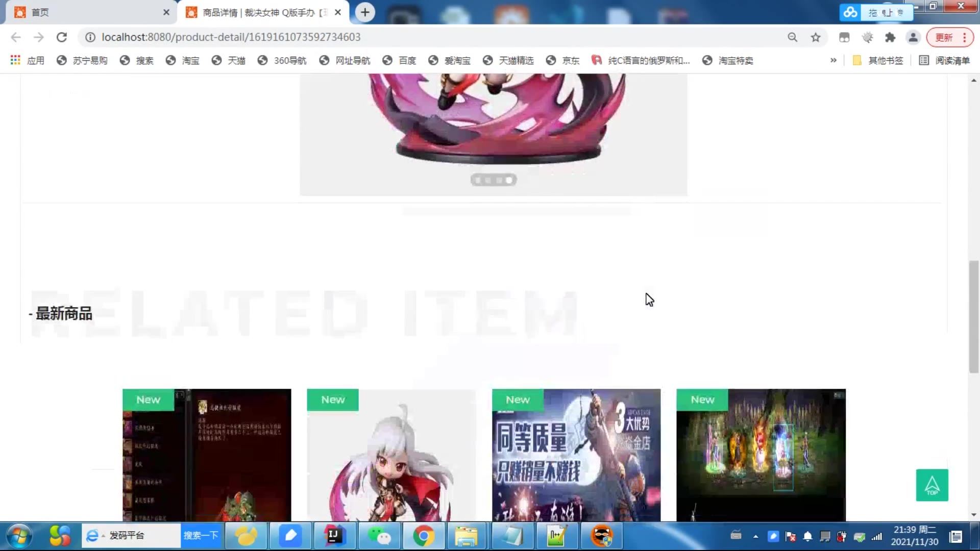
Task: Click the zoom magnifier icon in address bar
Action: click(x=792, y=37)
